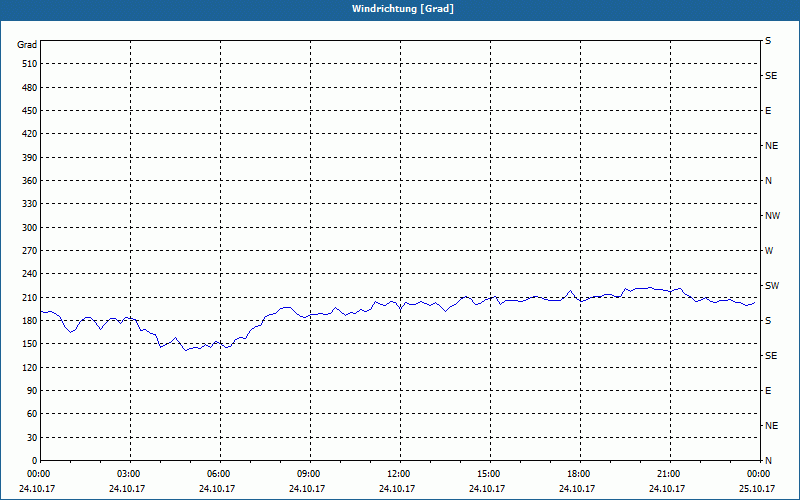The height and width of the screenshot is (500, 800).
Task: Click the '24.10.17' date below 18:00
Action: [x=577, y=489]
